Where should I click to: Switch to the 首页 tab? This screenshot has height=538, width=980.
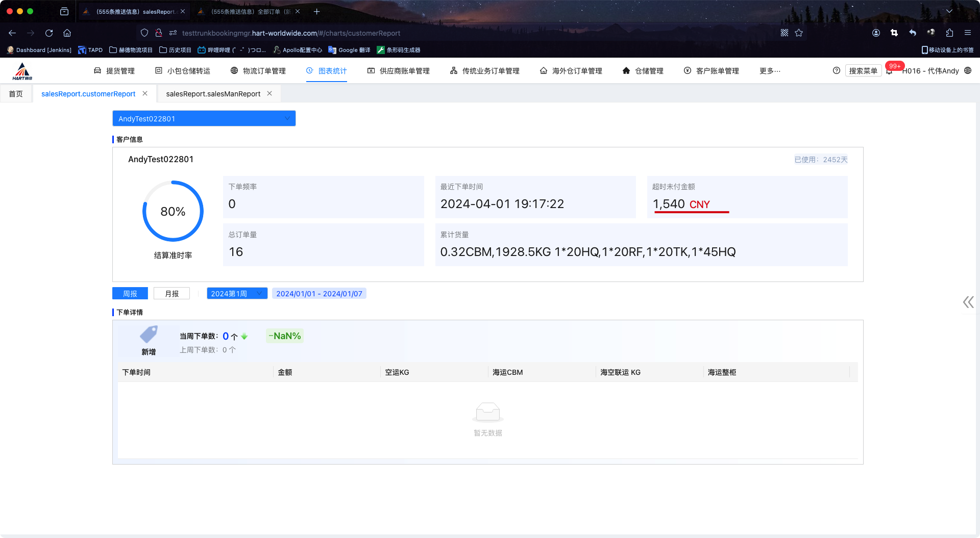(16, 94)
